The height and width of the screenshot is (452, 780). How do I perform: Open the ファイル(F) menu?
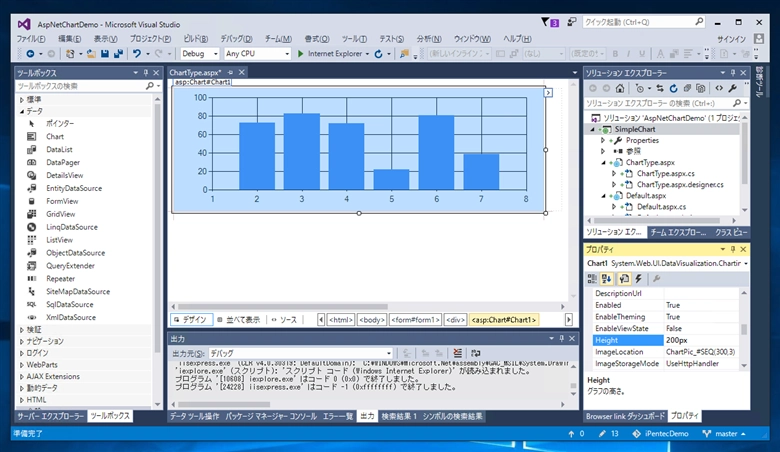pyautogui.click(x=31, y=39)
